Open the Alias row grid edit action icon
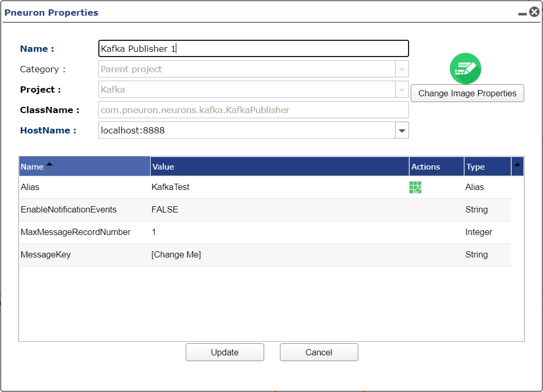 pyautogui.click(x=415, y=187)
